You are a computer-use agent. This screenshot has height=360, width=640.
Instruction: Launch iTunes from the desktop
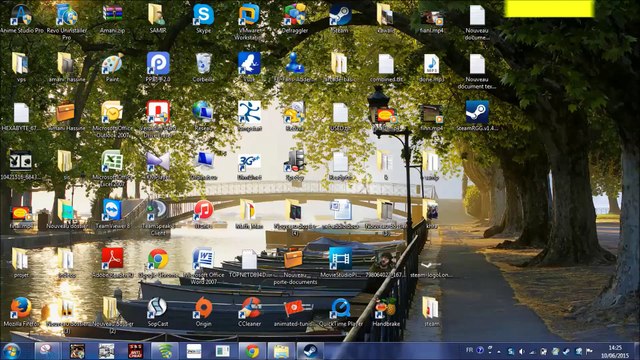(x=203, y=214)
